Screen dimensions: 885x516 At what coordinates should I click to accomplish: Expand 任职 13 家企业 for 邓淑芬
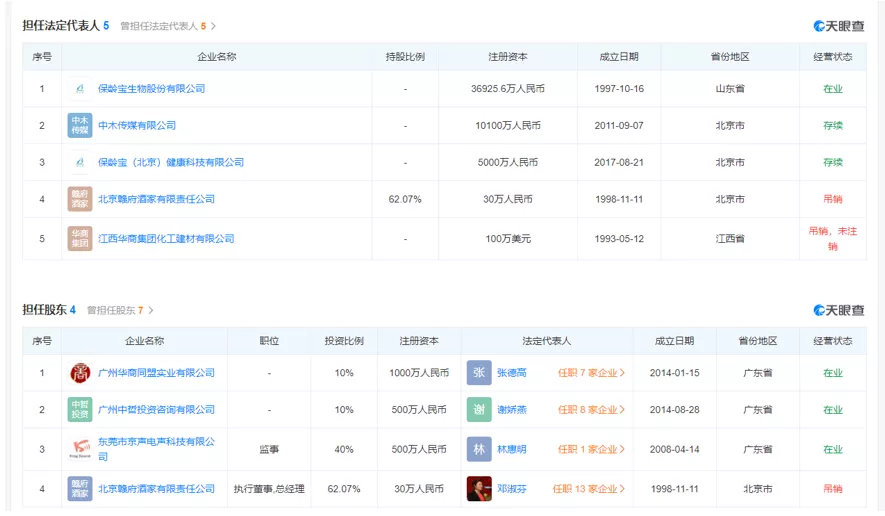point(591,489)
